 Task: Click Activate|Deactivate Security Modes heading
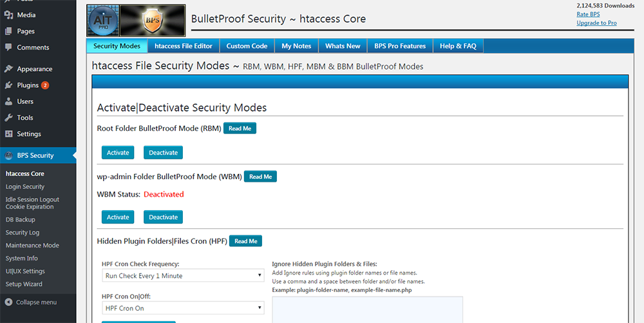click(182, 108)
